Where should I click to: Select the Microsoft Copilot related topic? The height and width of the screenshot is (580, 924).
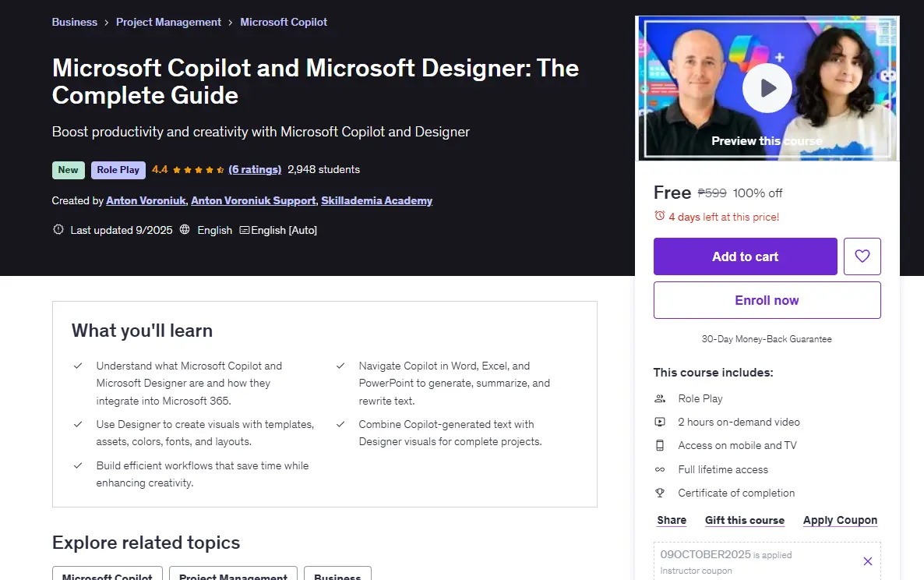tap(108, 574)
